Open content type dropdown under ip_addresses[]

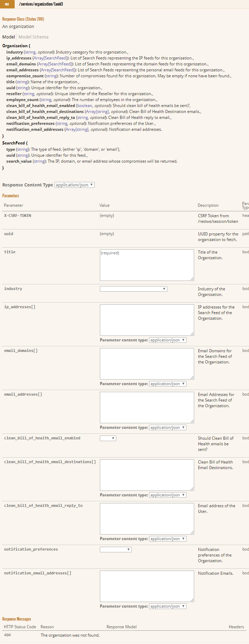[168, 340]
